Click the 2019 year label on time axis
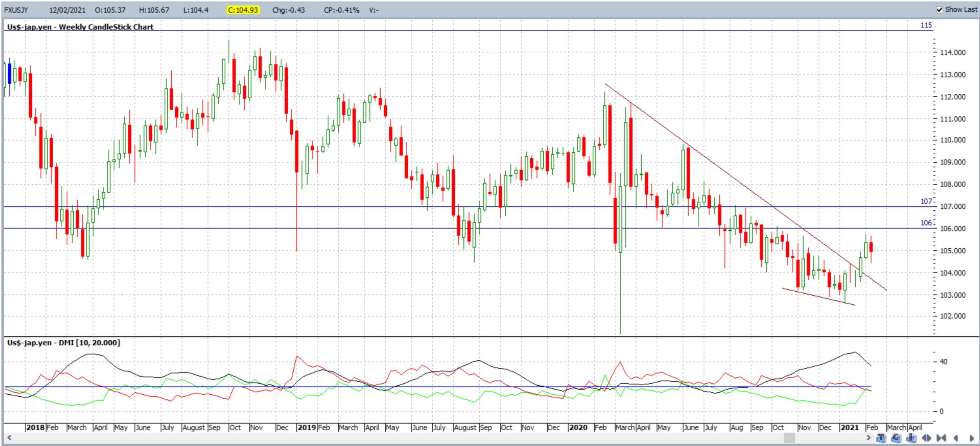 (x=307, y=428)
